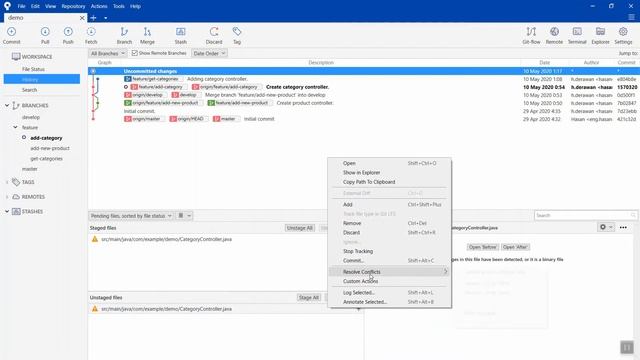The width and height of the screenshot is (640, 360).
Task: Open the file list view mode dropdown
Action: click(x=184, y=216)
